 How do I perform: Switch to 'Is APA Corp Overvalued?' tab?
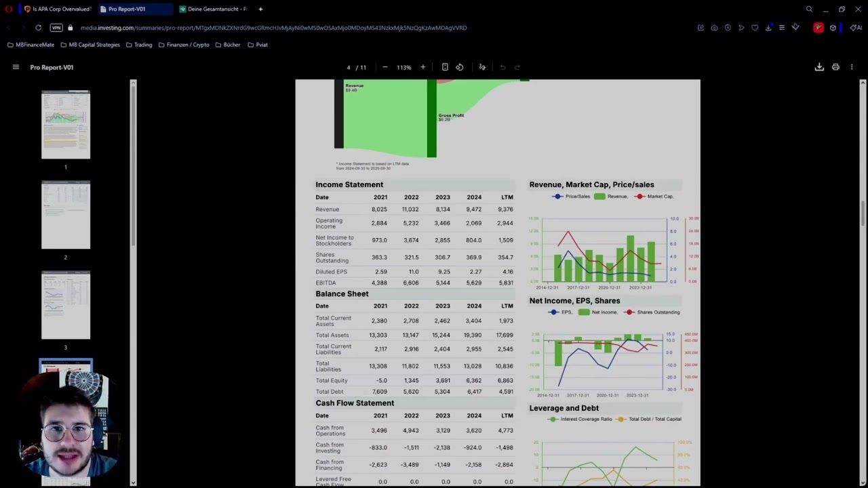pos(57,9)
